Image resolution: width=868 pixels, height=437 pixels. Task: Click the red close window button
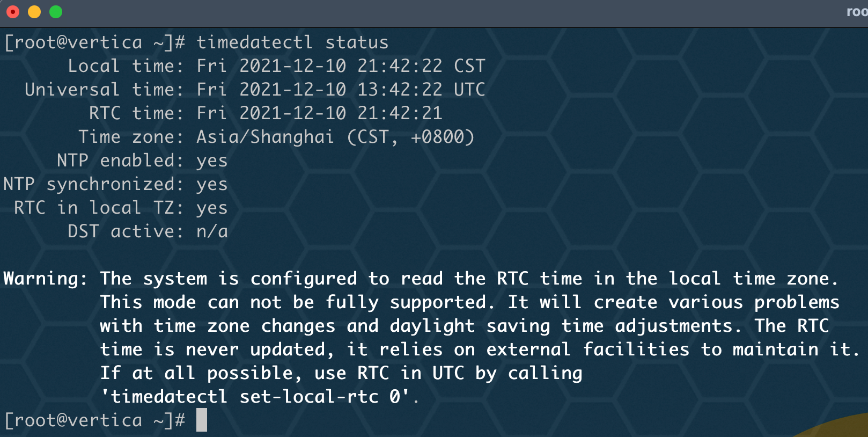13,12
